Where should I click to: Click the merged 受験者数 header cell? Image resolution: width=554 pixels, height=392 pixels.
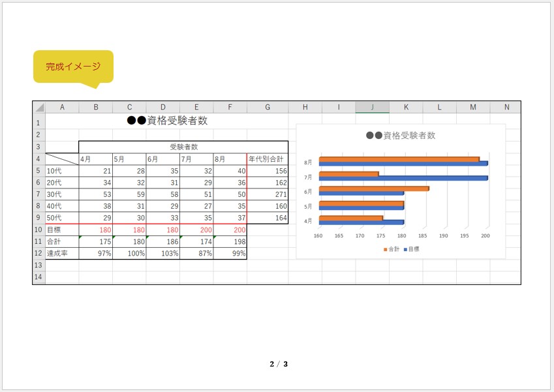[x=183, y=147]
